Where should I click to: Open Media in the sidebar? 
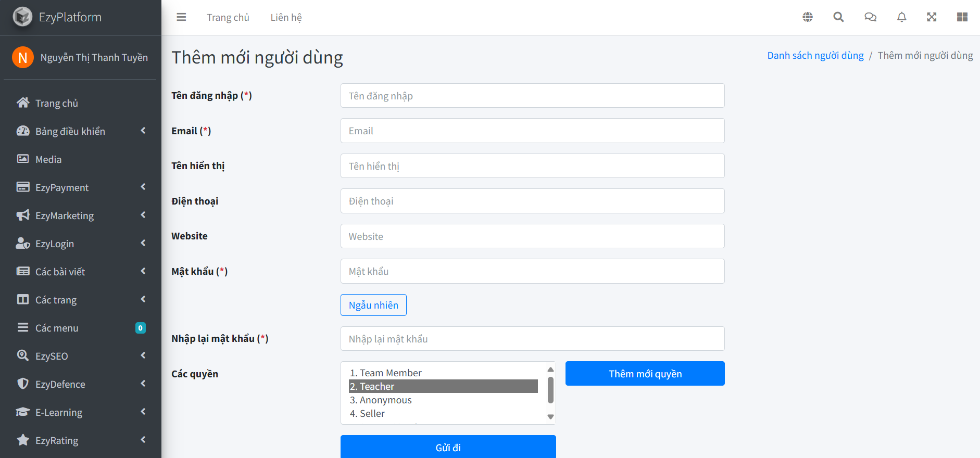(48, 159)
